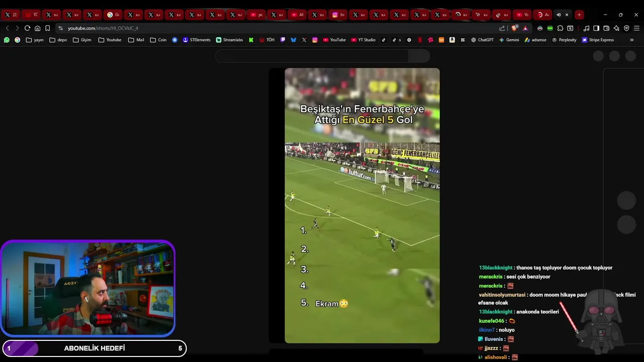Open the WhatsApp bookmark icon

pyautogui.click(x=7, y=40)
